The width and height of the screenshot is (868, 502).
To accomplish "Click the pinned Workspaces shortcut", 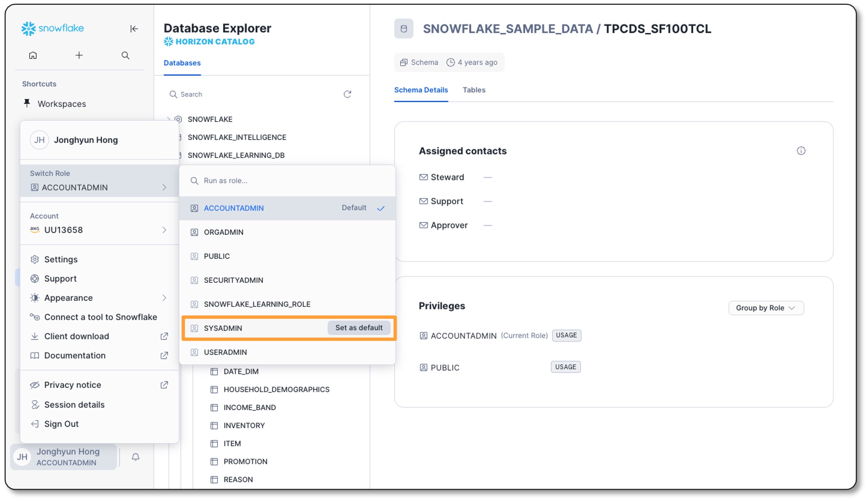I will 62,104.
